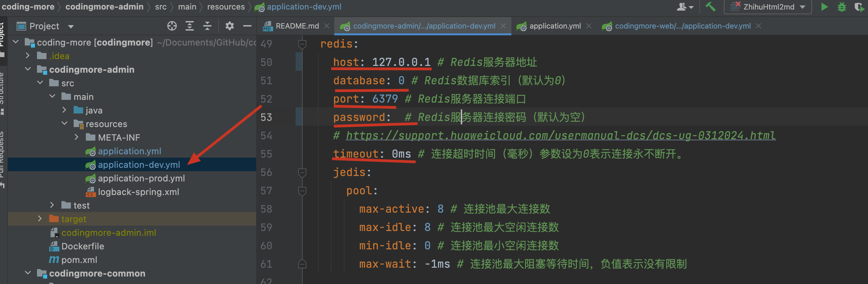Hide the Project panel with minus icon

point(247,26)
